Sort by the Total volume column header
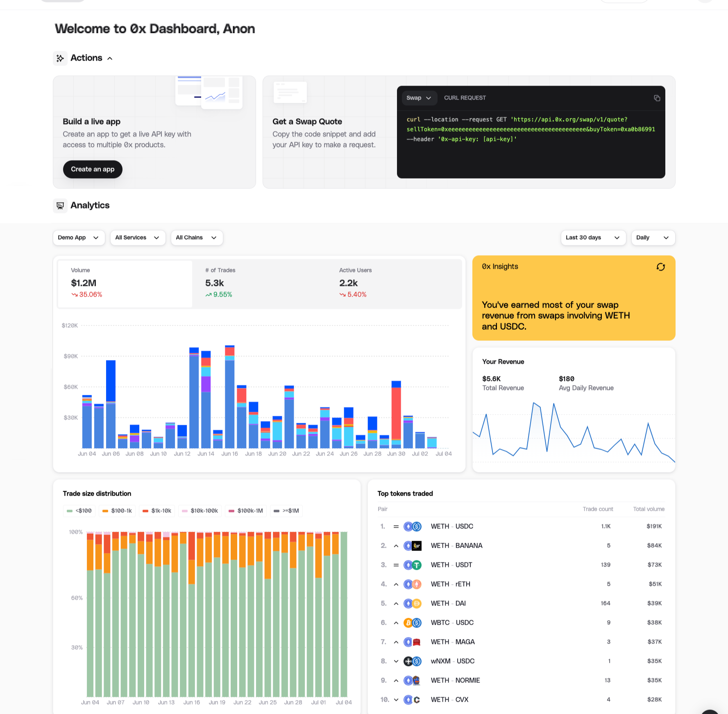The width and height of the screenshot is (728, 714). (649, 509)
